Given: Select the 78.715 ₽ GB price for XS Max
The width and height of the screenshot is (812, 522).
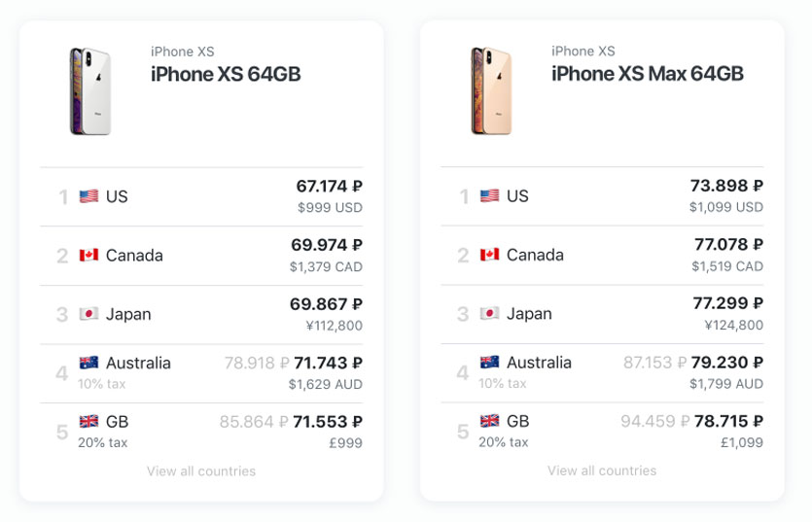Looking at the screenshot, I should [727, 421].
